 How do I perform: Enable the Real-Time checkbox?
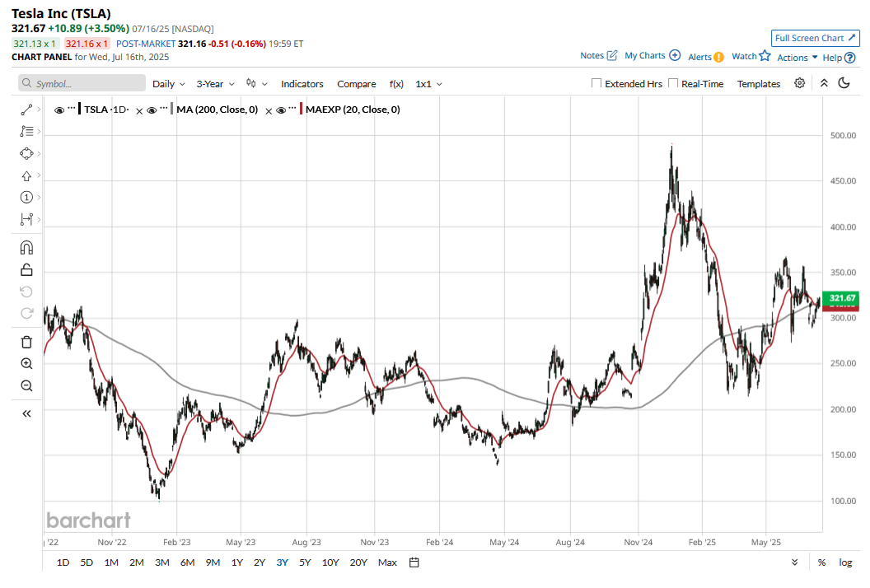[673, 83]
